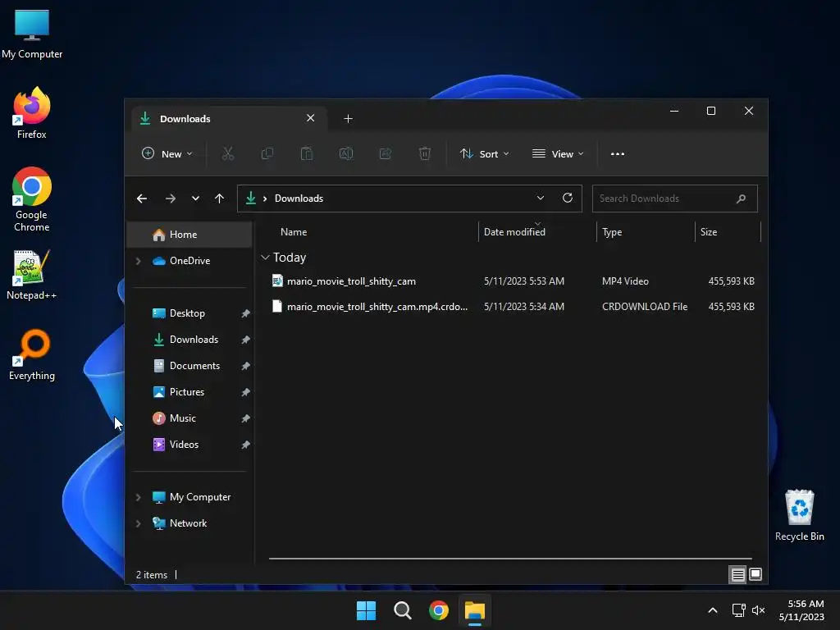Unpin Pictures using its pin icon
The height and width of the screenshot is (630, 840).
click(x=245, y=392)
